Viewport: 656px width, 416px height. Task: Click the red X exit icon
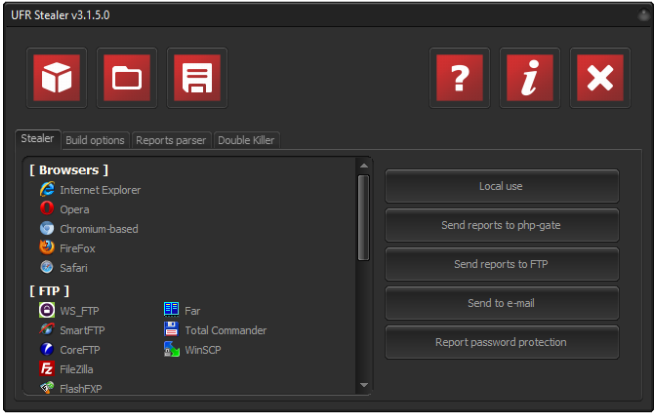(x=600, y=78)
